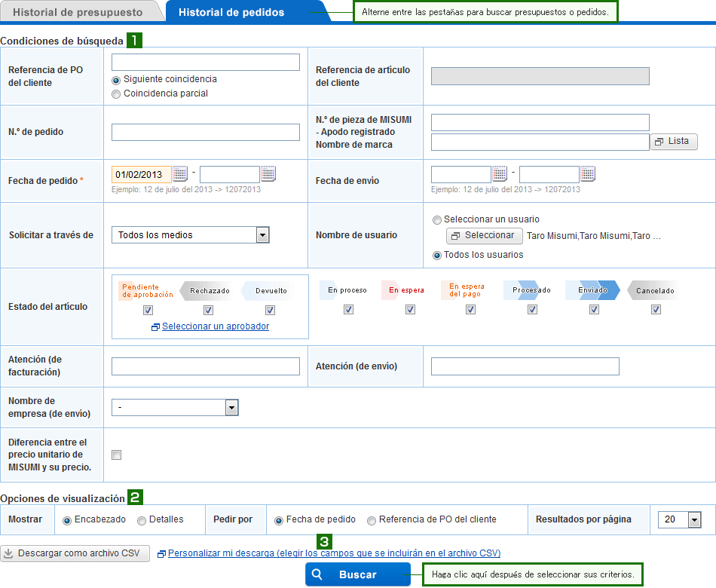Focus the Referencia de PO del cliente field
716x588 pixels.
(x=206, y=62)
